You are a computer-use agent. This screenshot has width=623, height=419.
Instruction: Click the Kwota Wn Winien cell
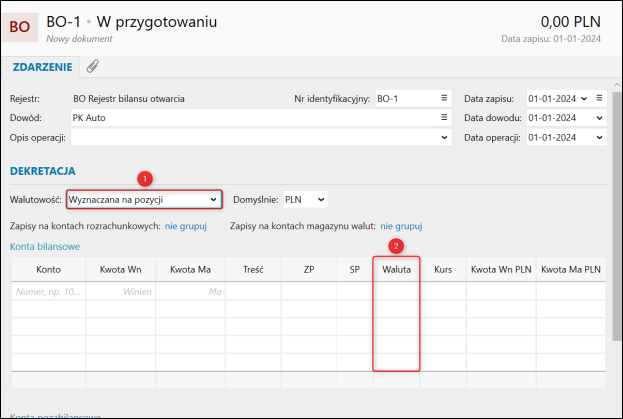[x=120, y=292]
